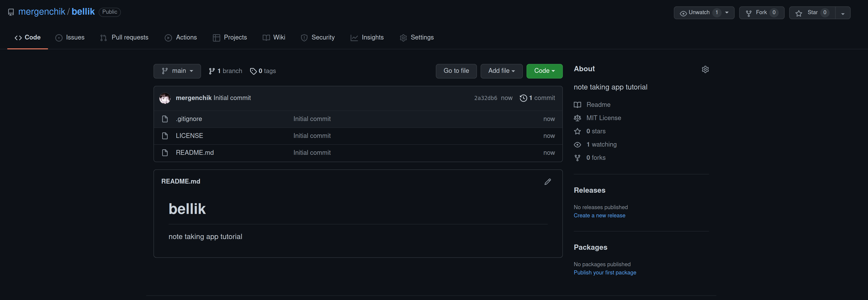Click the Security shield icon
This screenshot has height=300, width=868.
[x=304, y=38]
